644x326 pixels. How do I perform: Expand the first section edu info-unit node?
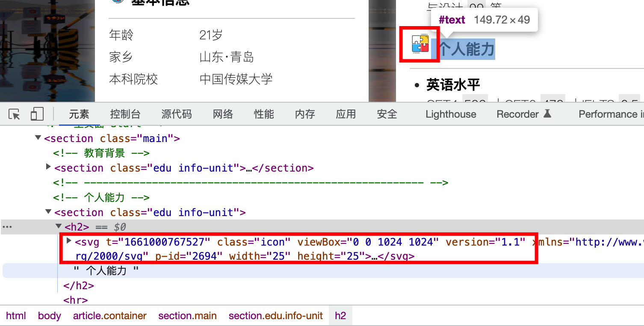pyautogui.click(x=48, y=167)
